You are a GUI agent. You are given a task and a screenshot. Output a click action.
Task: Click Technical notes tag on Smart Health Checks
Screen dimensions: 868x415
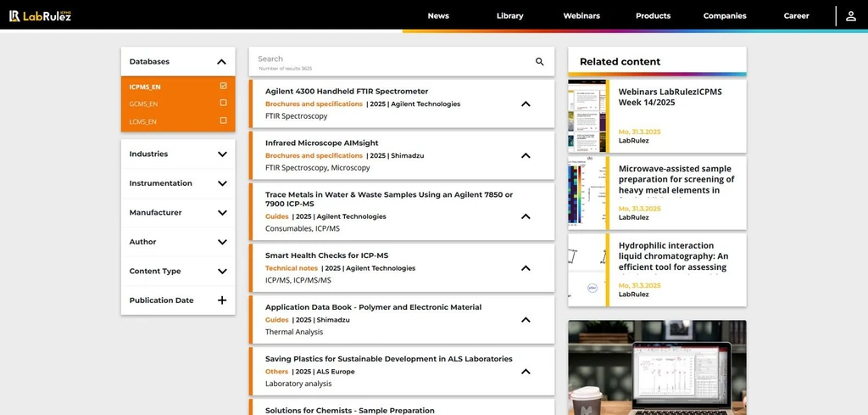[x=292, y=268]
